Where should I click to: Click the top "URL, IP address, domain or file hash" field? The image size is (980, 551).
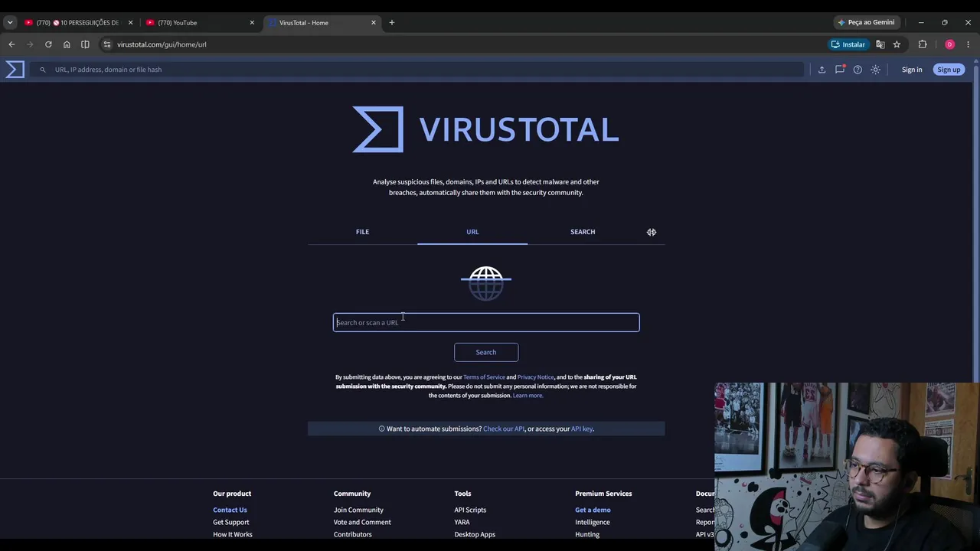(417, 70)
